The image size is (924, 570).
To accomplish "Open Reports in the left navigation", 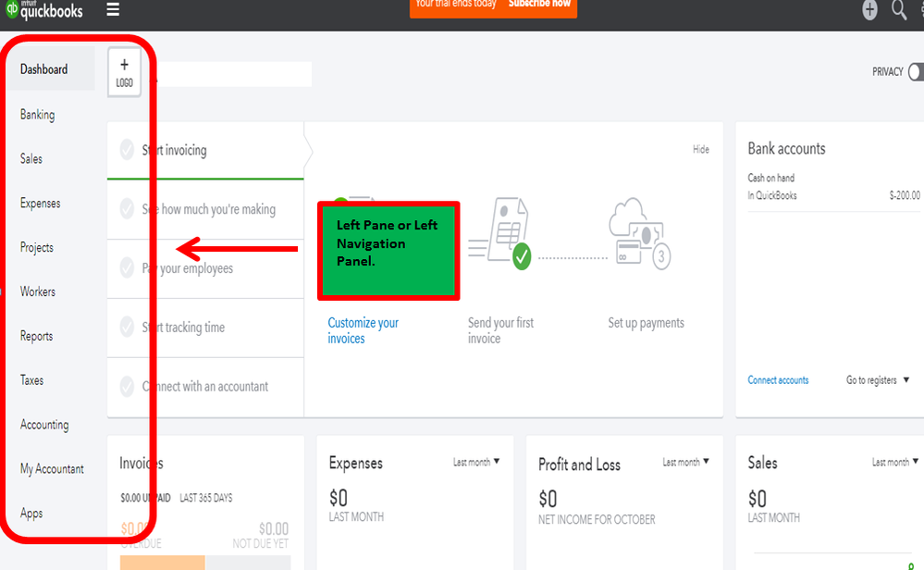I will tap(37, 336).
